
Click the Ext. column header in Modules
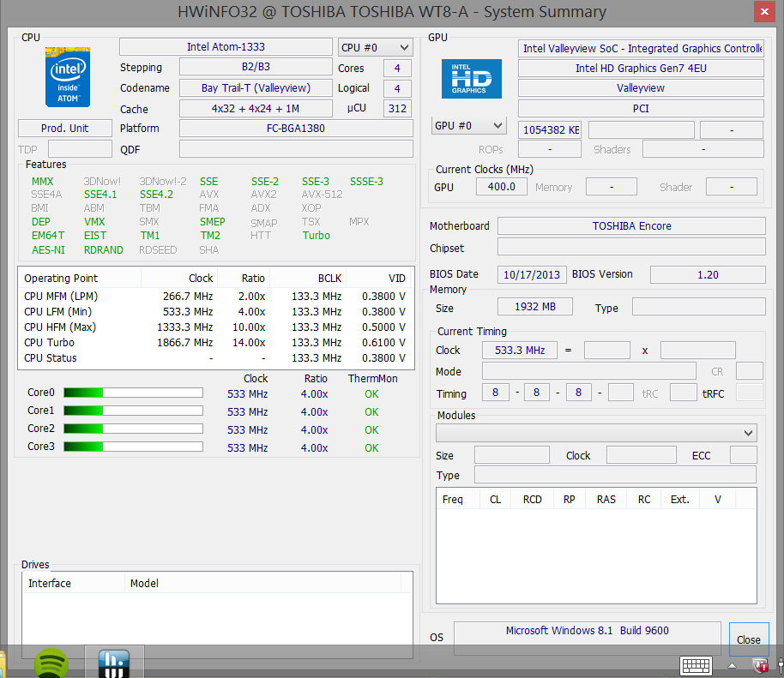click(680, 499)
